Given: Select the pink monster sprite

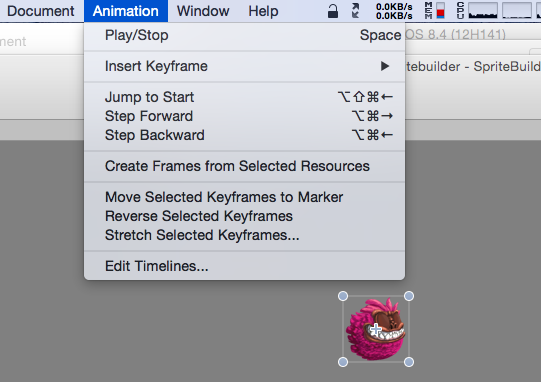Looking at the screenshot, I should pos(376,329).
